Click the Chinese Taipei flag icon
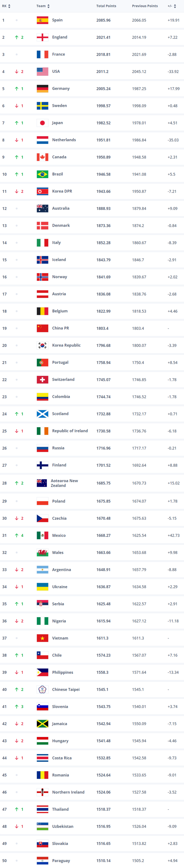The width and height of the screenshot is (184, 868). click(x=42, y=689)
